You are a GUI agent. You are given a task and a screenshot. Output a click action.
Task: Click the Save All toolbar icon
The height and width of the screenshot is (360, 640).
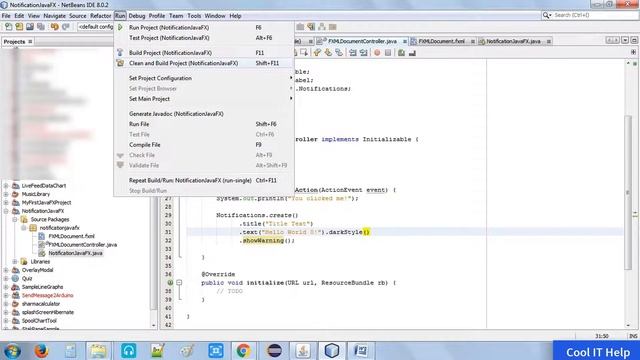[41, 27]
